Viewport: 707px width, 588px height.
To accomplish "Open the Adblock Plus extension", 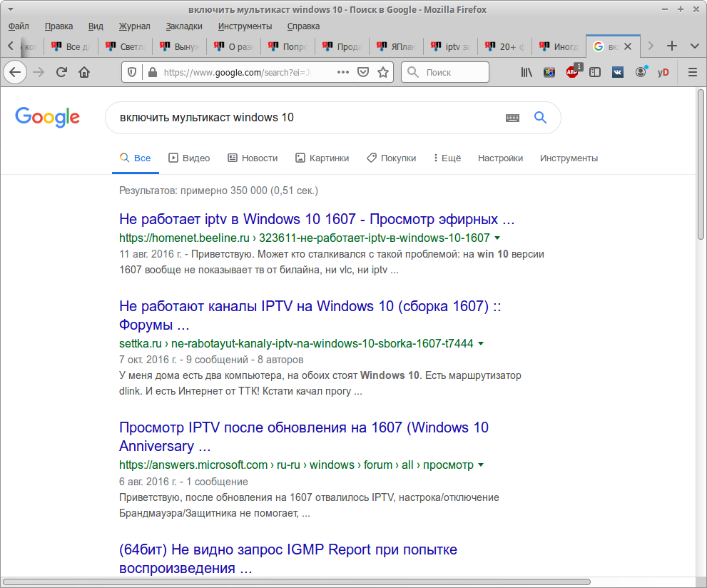I will coord(573,71).
